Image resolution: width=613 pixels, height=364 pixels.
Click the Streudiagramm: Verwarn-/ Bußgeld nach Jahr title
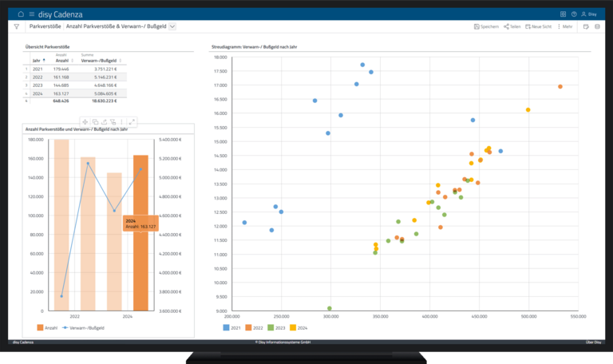pos(254,47)
